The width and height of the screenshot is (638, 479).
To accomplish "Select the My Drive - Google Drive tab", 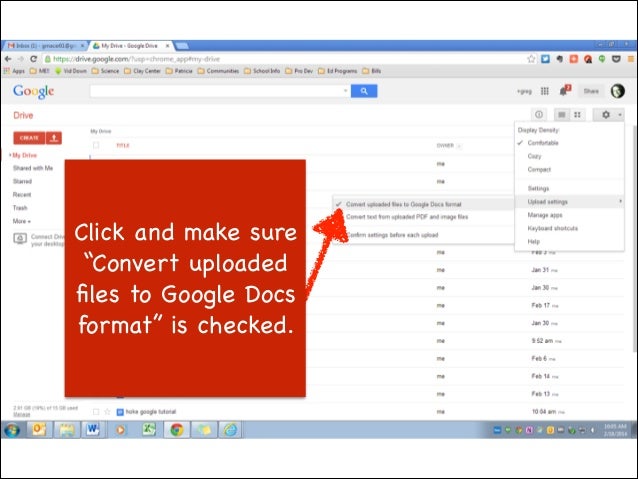I will (131, 46).
